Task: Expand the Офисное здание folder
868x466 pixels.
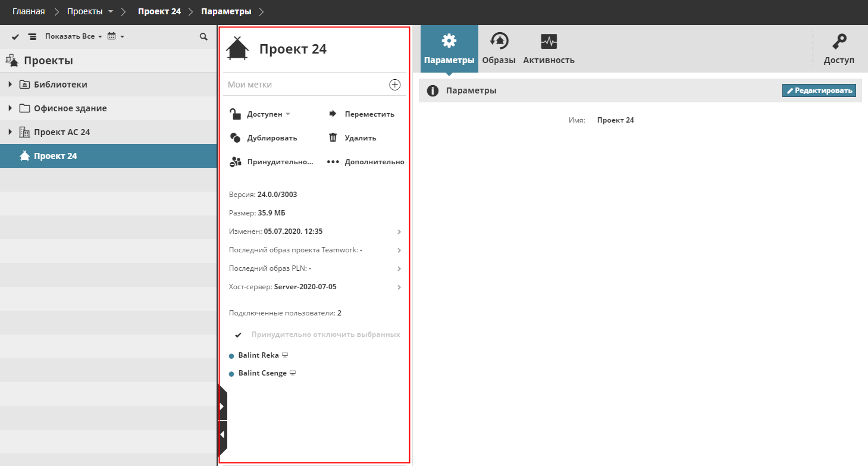Action: pos(10,108)
